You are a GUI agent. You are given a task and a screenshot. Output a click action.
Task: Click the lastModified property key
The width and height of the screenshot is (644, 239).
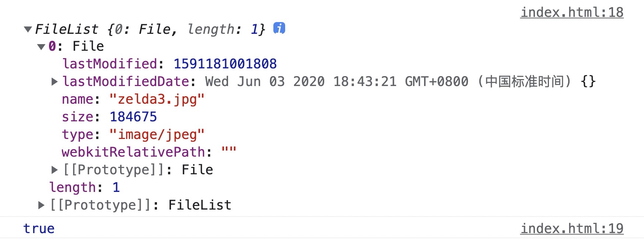[x=110, y=64]
